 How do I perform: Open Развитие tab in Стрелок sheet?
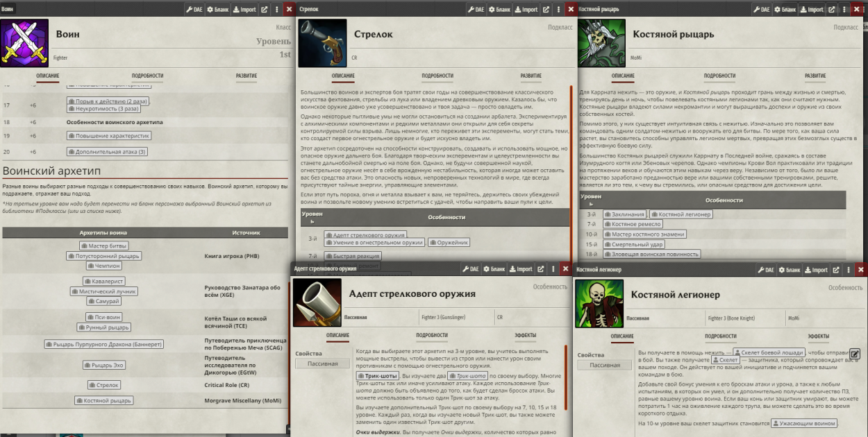tap(531, 76)
